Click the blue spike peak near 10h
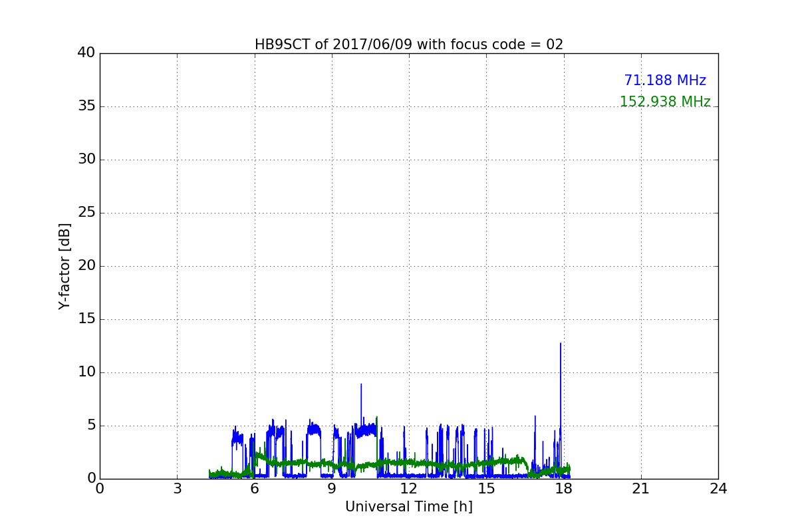This screenshot has width=798, height=532. (x=361, y=384)
